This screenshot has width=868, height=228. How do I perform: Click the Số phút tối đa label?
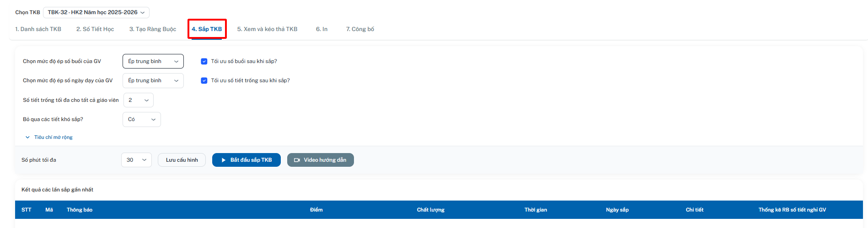coord(39,160)
